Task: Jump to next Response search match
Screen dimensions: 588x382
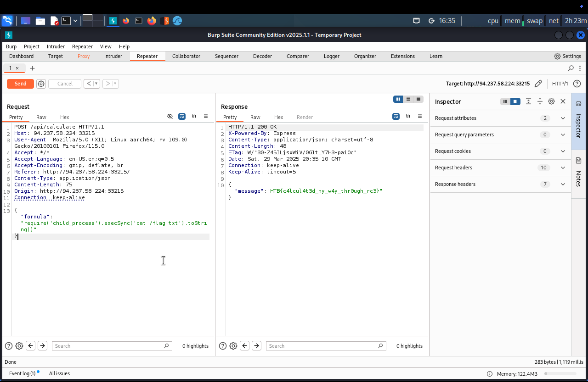Action: 256,346
